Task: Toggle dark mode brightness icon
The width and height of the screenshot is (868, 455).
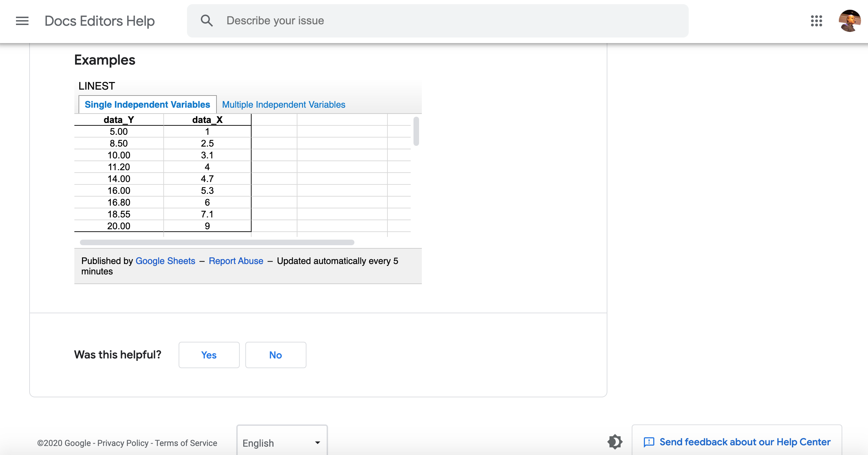Action: click(615, 442)
